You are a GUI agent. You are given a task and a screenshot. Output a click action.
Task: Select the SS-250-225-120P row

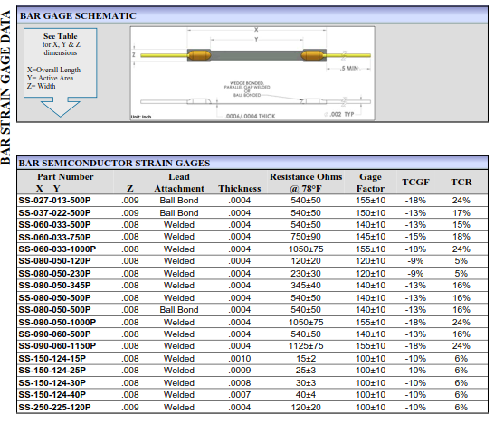[x=252, y=408]
